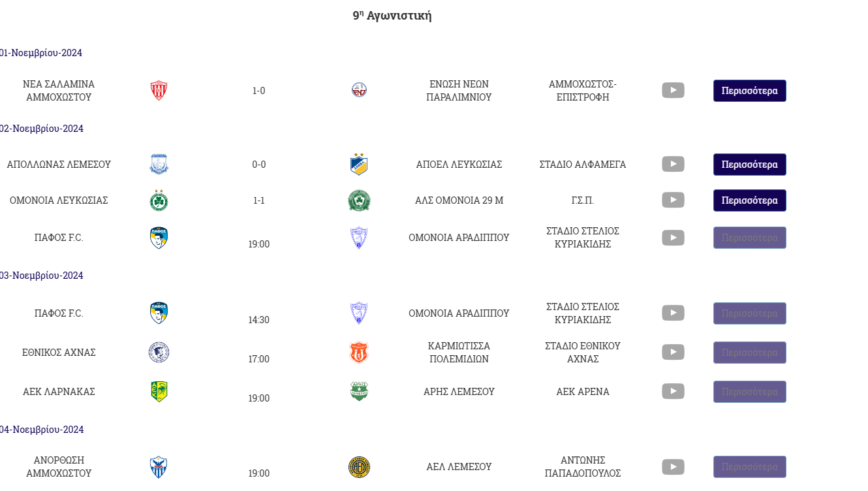Click the Apollonas Lemesou team crest
Screen dimensions: 868x491
point(159,164)
